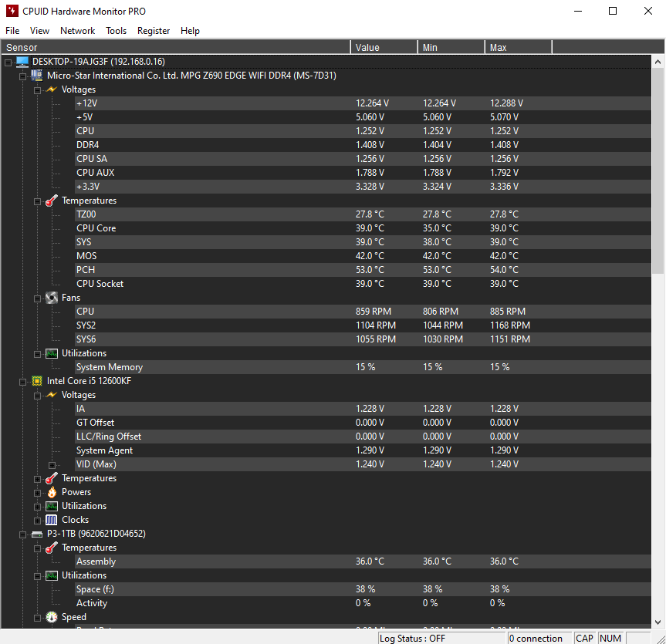Click the Powers flame icon
Image resolution: width=666 pixels, height=644 pixels.
click(x=52, y=492)
